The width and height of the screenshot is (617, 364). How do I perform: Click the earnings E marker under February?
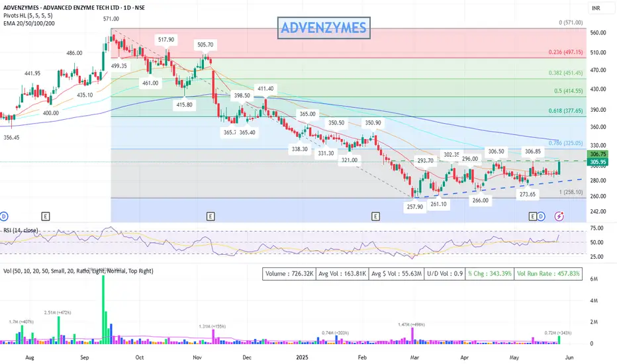point(375,216)
